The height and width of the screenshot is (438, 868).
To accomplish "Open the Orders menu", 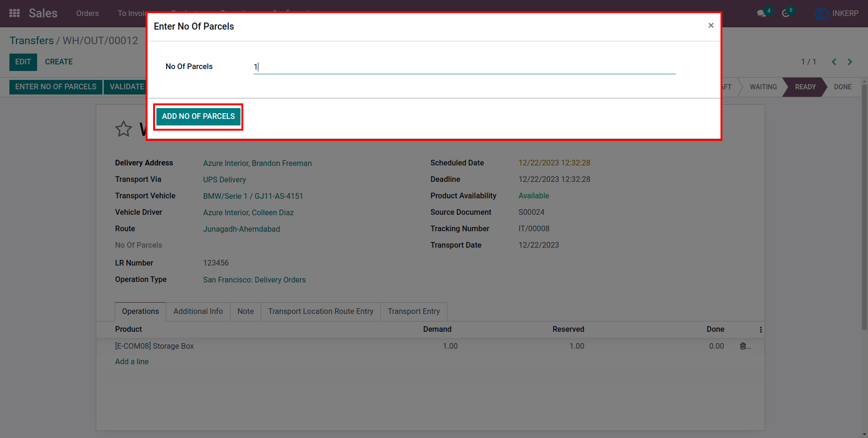I will tap(87, 14).
